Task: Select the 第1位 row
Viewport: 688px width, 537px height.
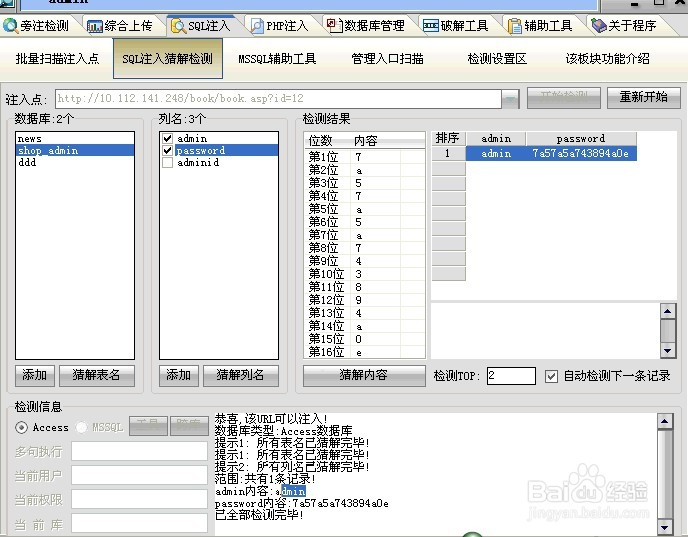Action: pyautogui.click(x=364, y=157)
